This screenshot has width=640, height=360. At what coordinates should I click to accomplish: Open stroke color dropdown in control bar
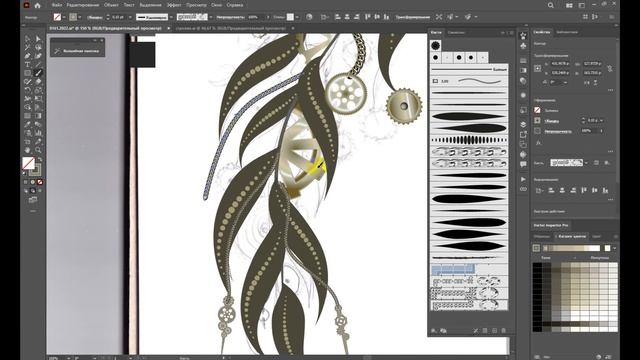pos(80,17)
